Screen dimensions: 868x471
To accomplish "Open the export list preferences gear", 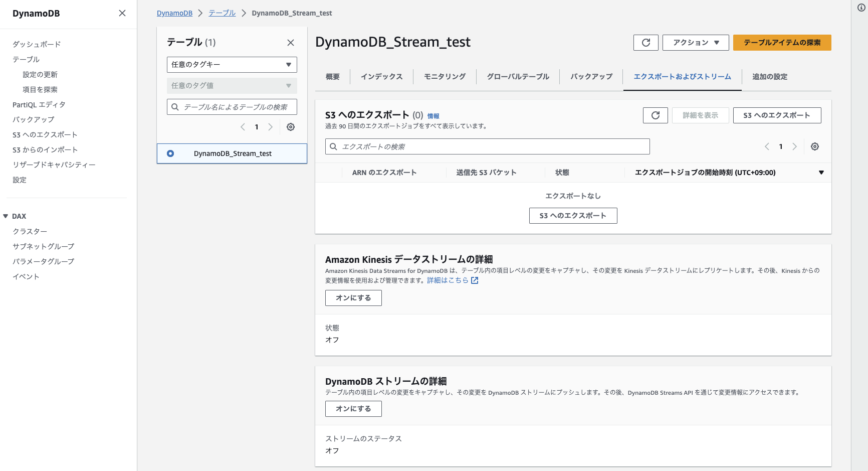I will click(814, 146).
